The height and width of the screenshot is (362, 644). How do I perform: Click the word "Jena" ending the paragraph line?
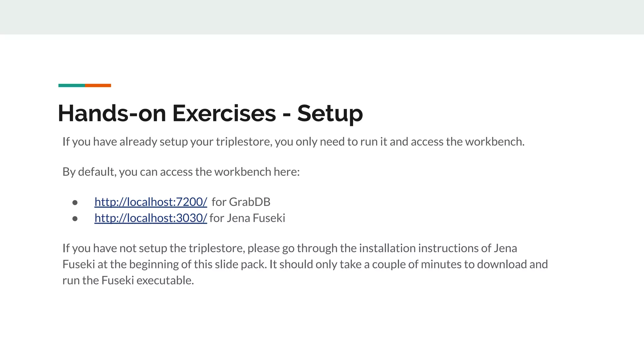(x=505, y=248)
